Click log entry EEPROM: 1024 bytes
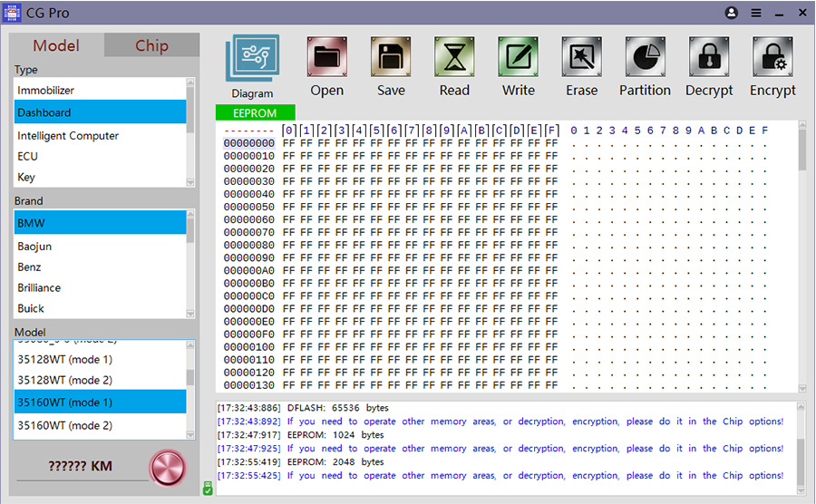Viewport: 816px width, 504px height. pos(300,435)
